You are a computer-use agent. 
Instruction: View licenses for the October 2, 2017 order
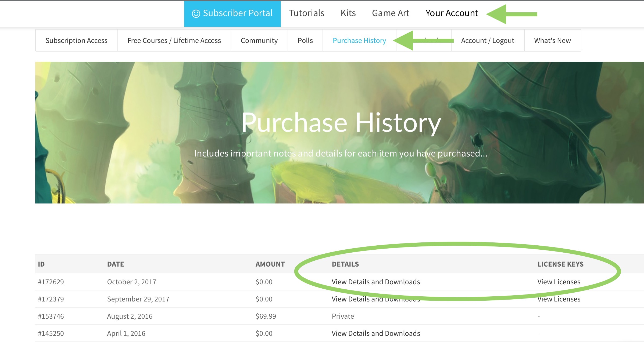coord(559,282)
